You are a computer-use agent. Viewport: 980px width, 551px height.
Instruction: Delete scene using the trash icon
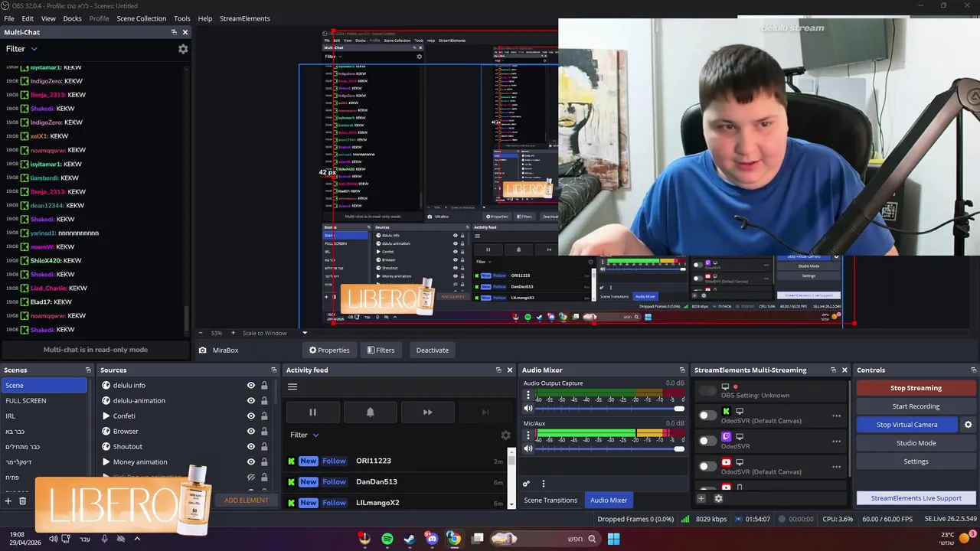pos(23,500)
